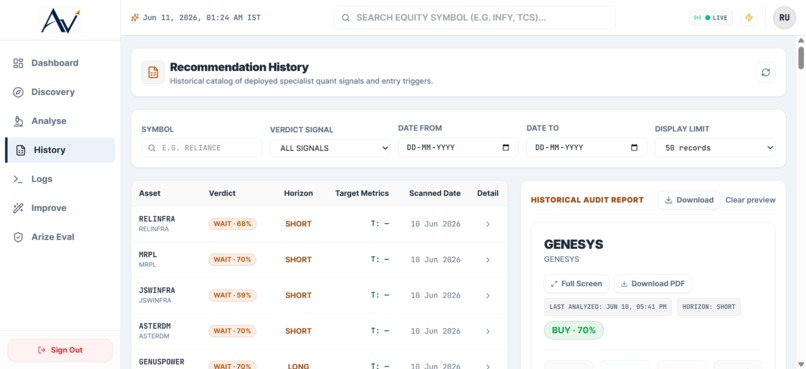The height and width of the screenshot is (369, 806).
Task: Open Date From calendar picker icon
Action: [x=506, y=147]
